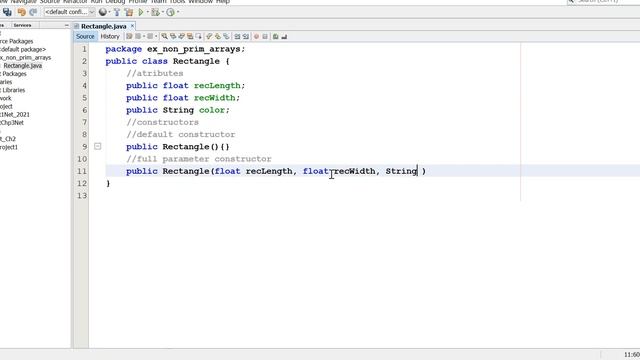Open the Window menu
This screenshot has height=360, width=640.
tap(200, 2)
